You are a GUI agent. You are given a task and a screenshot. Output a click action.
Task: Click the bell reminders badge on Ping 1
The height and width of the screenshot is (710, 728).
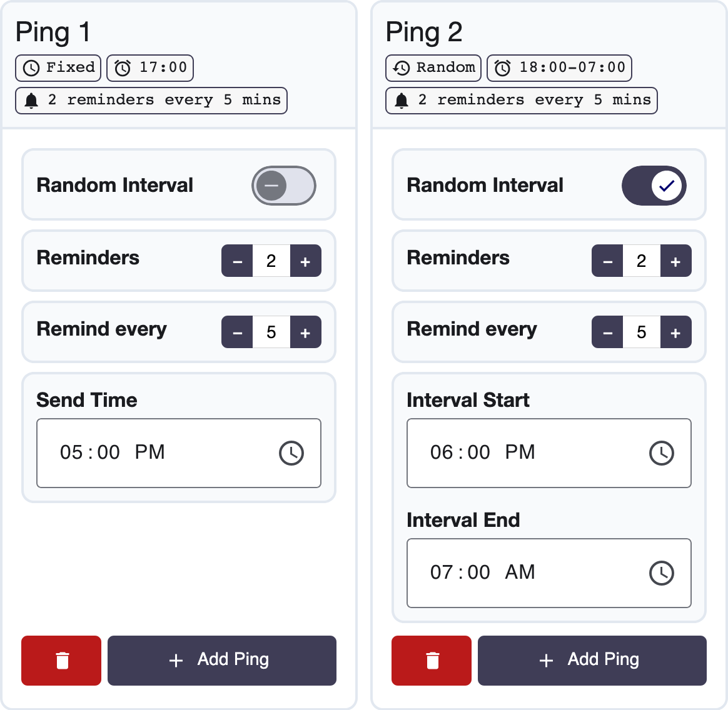point(151,101)
